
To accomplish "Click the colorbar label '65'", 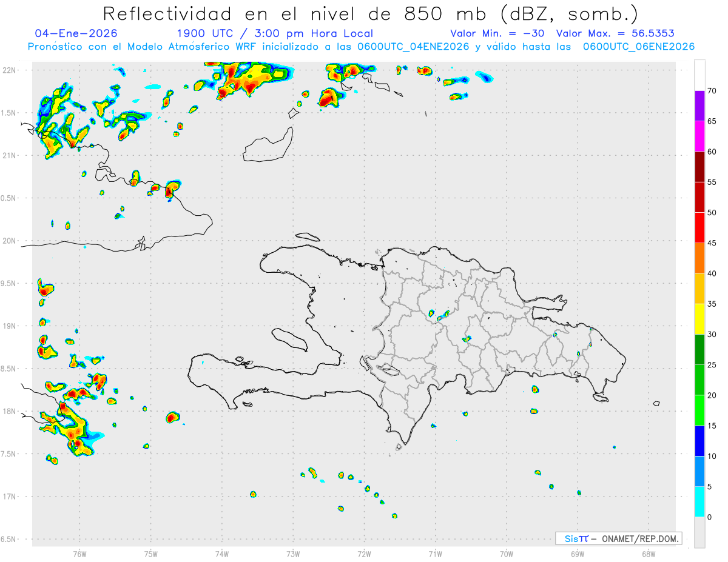I will [x=712, y=121].
